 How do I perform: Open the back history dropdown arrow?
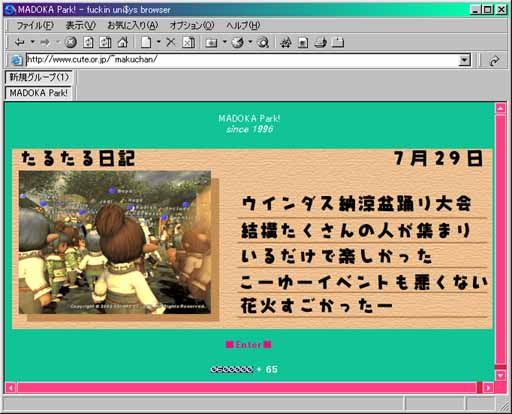pyautogui.click(x=33, y=42)
